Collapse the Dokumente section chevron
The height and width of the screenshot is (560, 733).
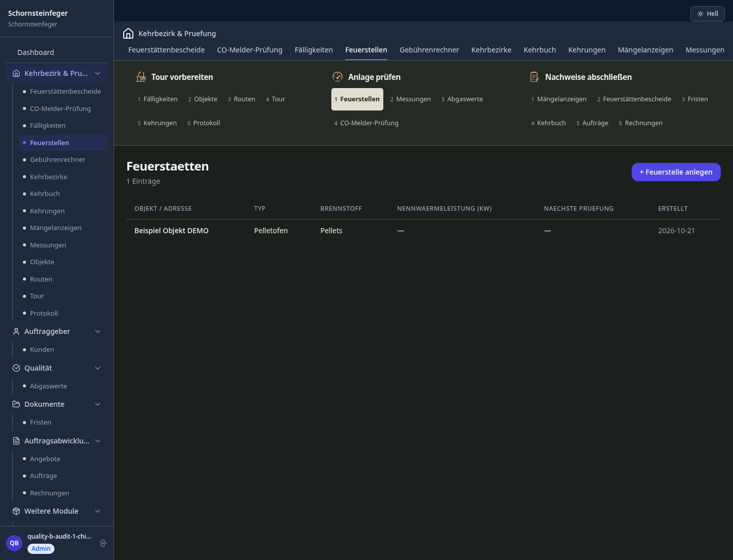pyautogui.click(x=98, y=404)
